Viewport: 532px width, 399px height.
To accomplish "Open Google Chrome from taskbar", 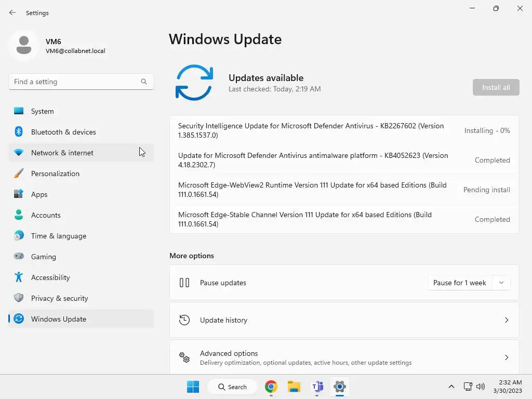I will (x=271, y=387).
